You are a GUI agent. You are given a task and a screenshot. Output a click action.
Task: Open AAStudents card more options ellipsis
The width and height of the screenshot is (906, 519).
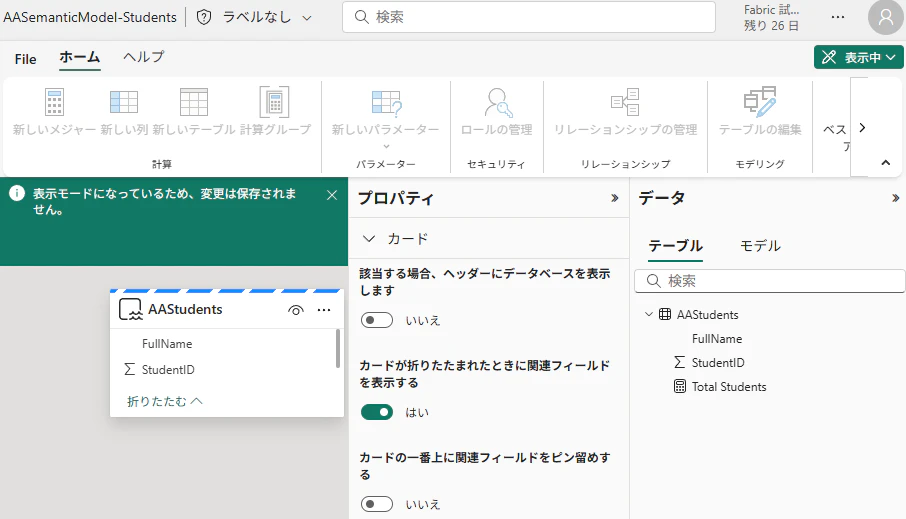click(x=324, y=310)
